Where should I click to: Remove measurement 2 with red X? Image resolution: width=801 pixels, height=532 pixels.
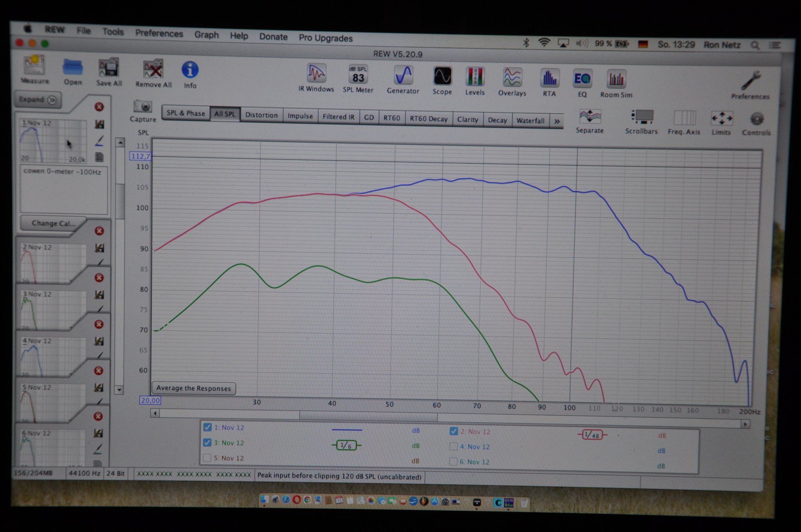click(x=99, y=231)
